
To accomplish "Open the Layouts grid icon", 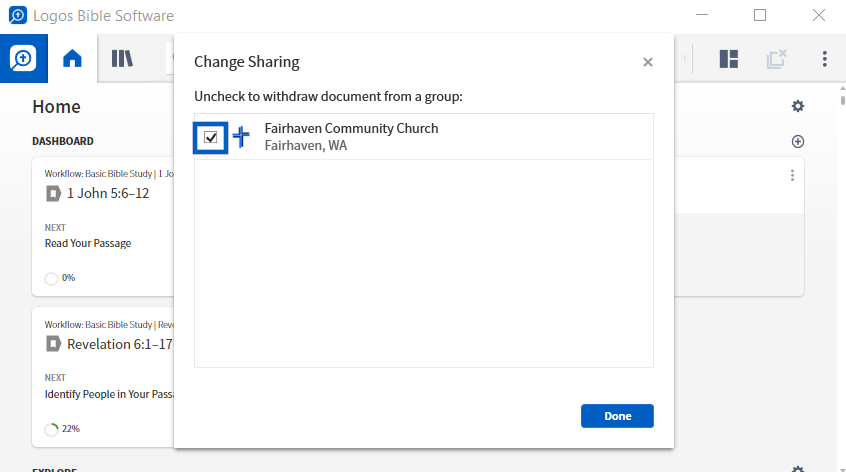I will 728,59.
